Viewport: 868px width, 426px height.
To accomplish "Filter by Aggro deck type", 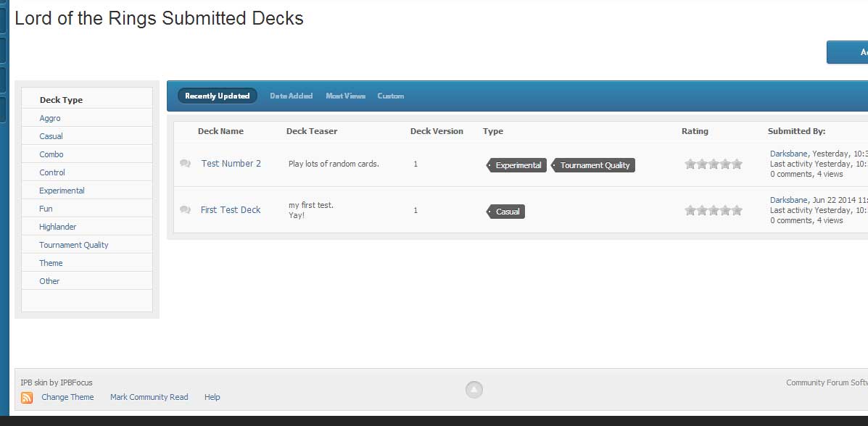I will pos(50,118).
